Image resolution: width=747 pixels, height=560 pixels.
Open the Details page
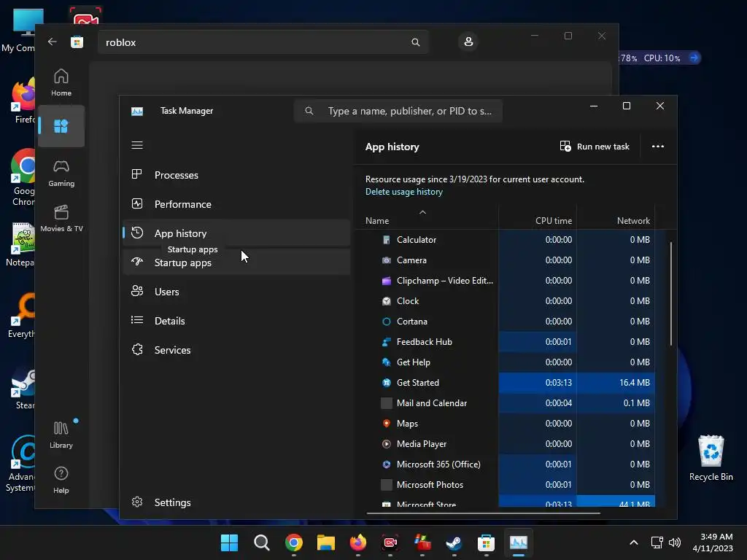[x=236, y=321]
